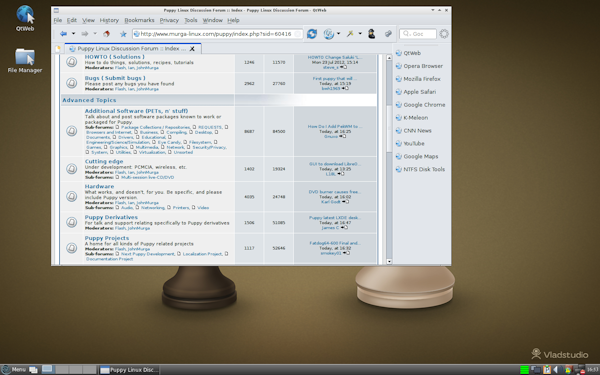Open the Window menu
Viewport: 600px width, 375px height.
(x=212, y=20)
